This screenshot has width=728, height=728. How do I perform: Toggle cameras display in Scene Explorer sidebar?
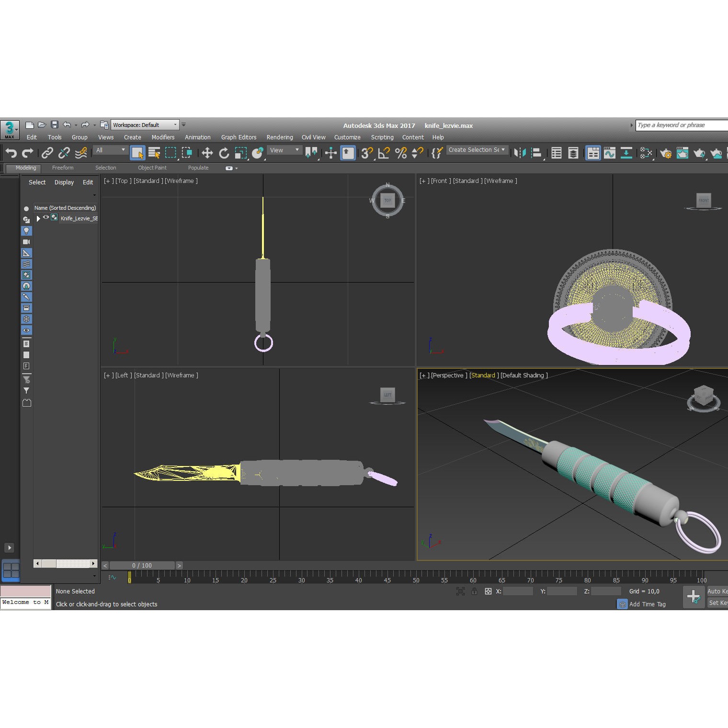[26, 241]
